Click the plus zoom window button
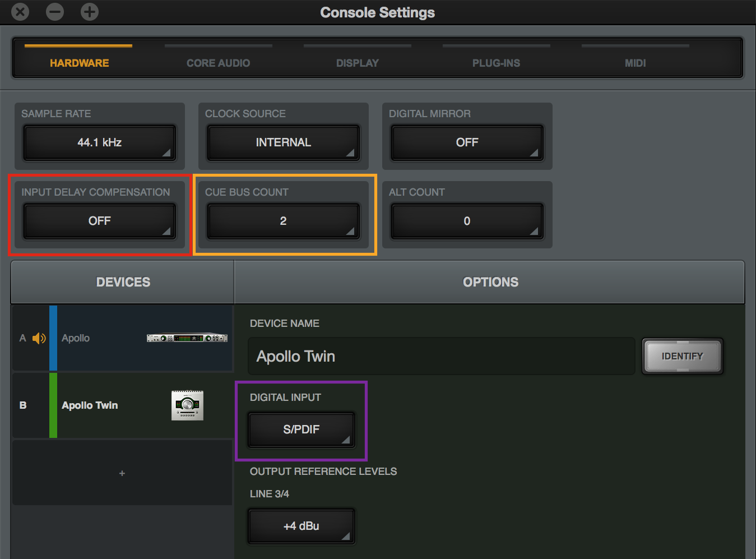This screenshot has width=756, height=559. point(90,12)
